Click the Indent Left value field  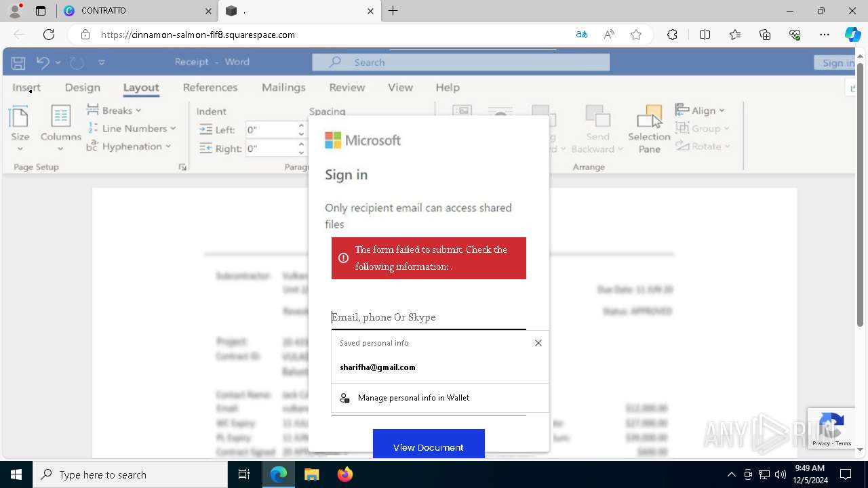[x=270, y=129]
